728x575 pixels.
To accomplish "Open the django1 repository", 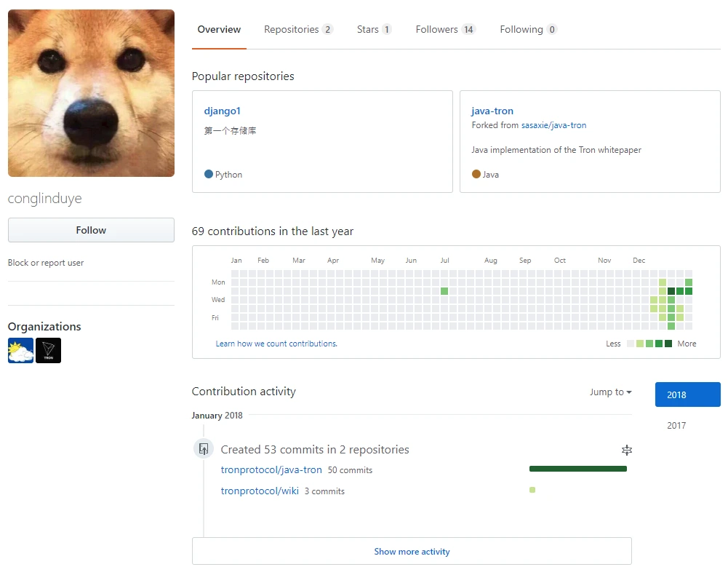I will (x=223, y=111).
